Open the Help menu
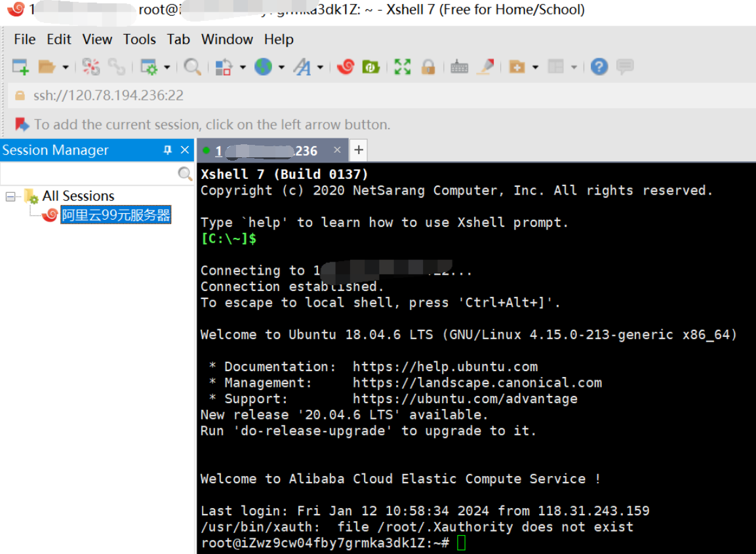The width and height of the screenshot is (756, 554). (x=279, y=39)
